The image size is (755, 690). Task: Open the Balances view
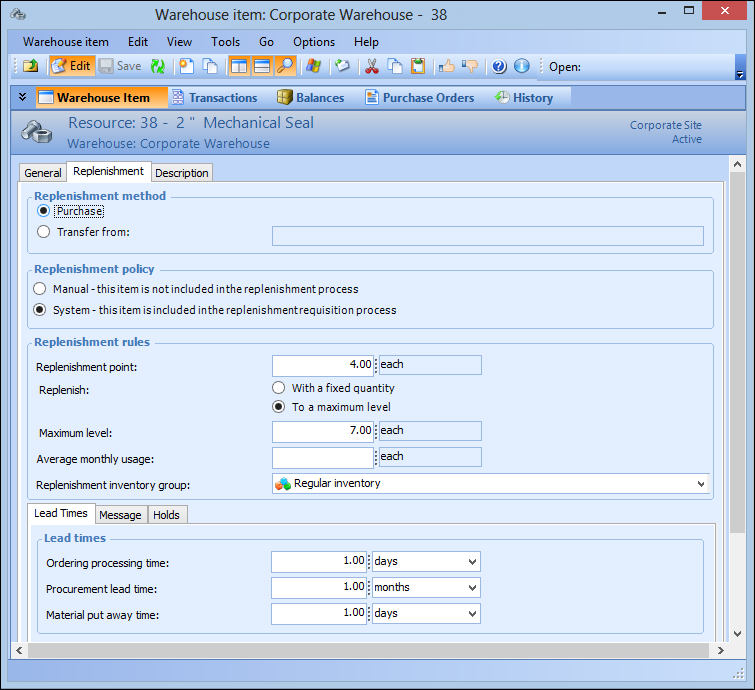pos(310,98)
